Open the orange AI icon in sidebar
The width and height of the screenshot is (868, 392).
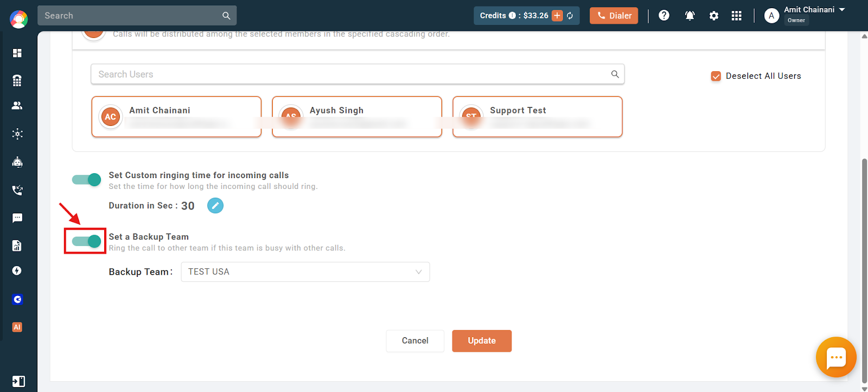17,327
